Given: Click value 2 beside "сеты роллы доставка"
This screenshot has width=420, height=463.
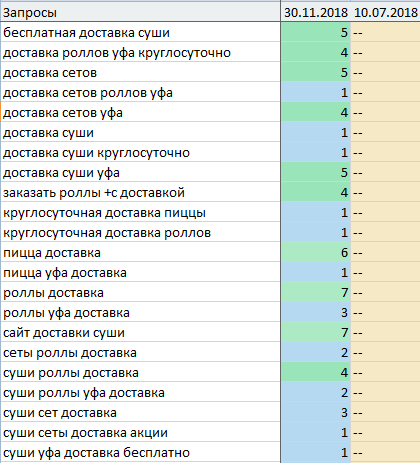Looking at the screenshot, I should coord(316,352).
